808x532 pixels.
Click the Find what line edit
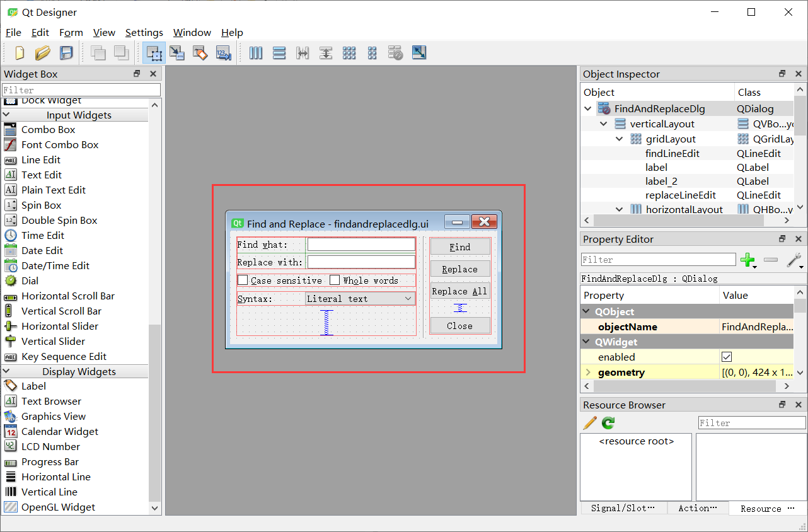click(x=361, y=245)
